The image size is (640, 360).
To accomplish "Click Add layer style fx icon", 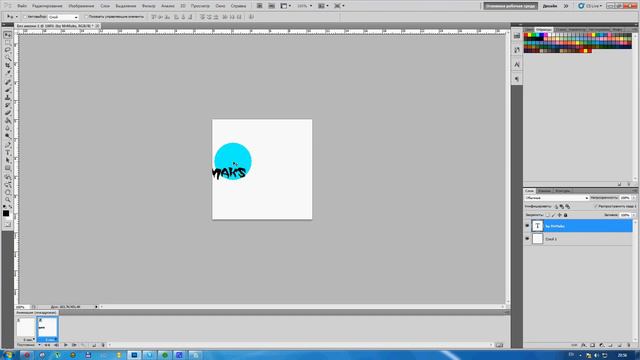I will (584, 345).
